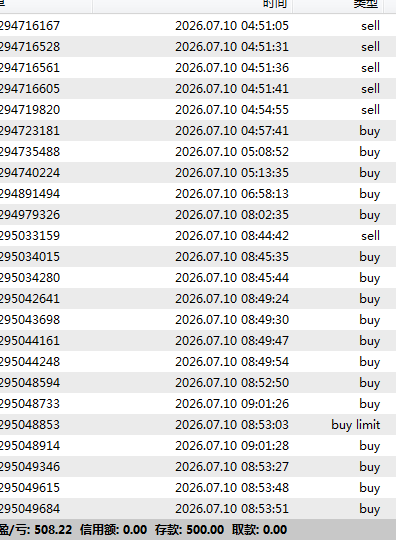
Task: Click the time column header
Action: pos(192,6)
